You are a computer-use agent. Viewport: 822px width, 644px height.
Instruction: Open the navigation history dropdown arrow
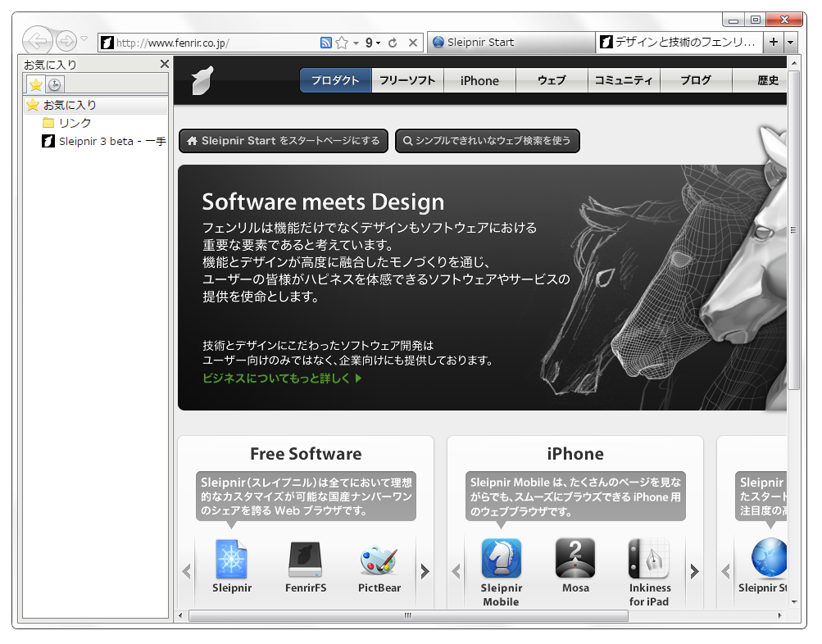click(84, 39)
